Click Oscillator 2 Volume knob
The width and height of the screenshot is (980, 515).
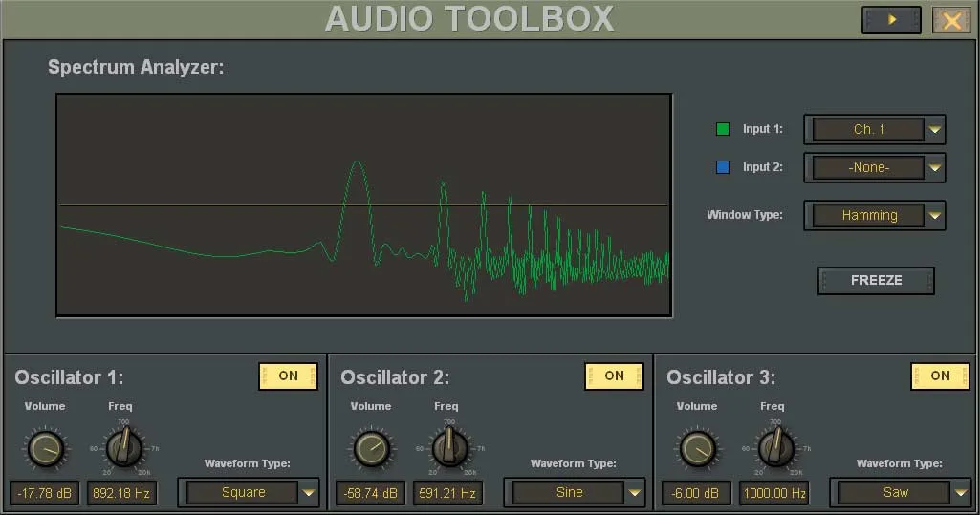click(372, 449)
